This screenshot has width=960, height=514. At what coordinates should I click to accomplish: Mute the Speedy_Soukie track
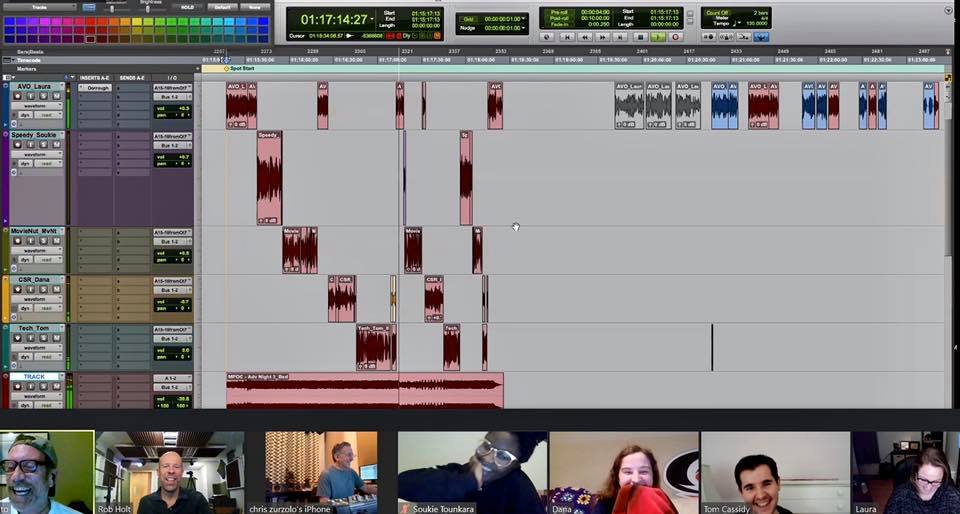pyautogui.click(x=56, y=144)
